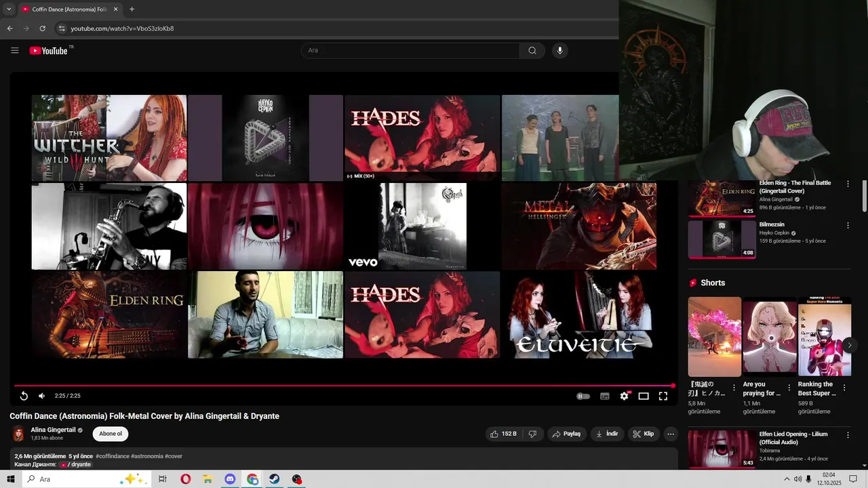Open File Explorer from the taskbar
This screenshot has height=488, width=868.
pyautogui.click(x=208, y=479)
